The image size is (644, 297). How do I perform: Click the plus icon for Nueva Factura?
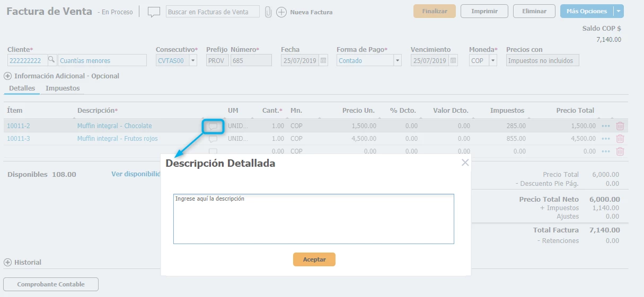[x=281, y=12]
